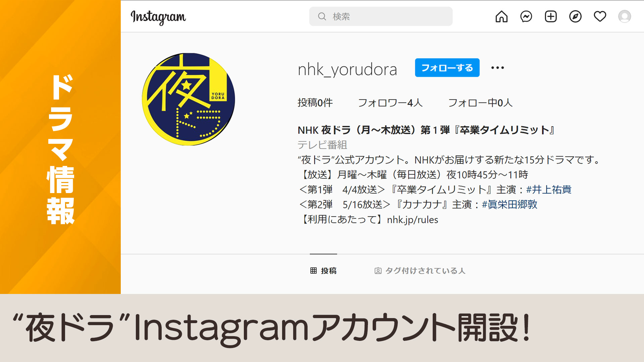View the フォロワー4人 followers list
Screen dimensions: 644x362
(x=390, y=103)
